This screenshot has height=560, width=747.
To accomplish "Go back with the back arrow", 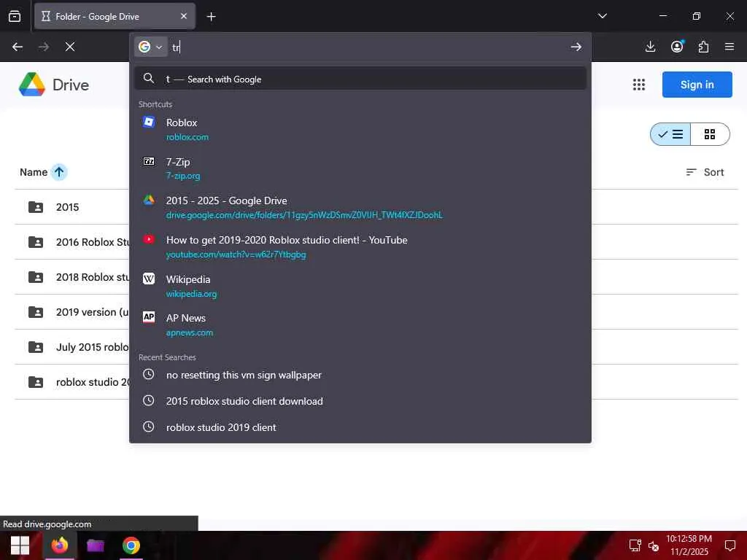I will (x=18, y=47).
